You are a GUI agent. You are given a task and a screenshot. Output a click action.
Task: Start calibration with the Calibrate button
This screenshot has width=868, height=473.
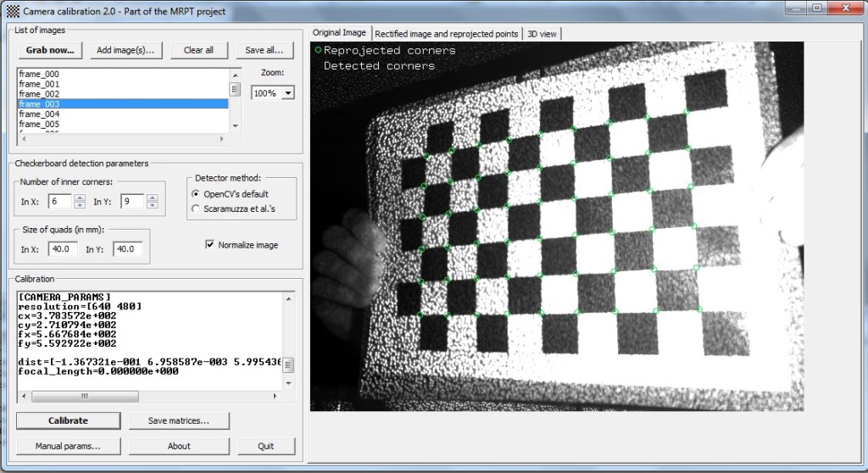tap(67, 420)
